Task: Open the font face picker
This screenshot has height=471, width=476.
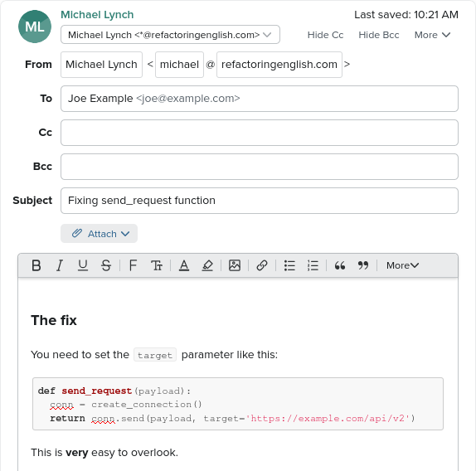Action: 133,265
